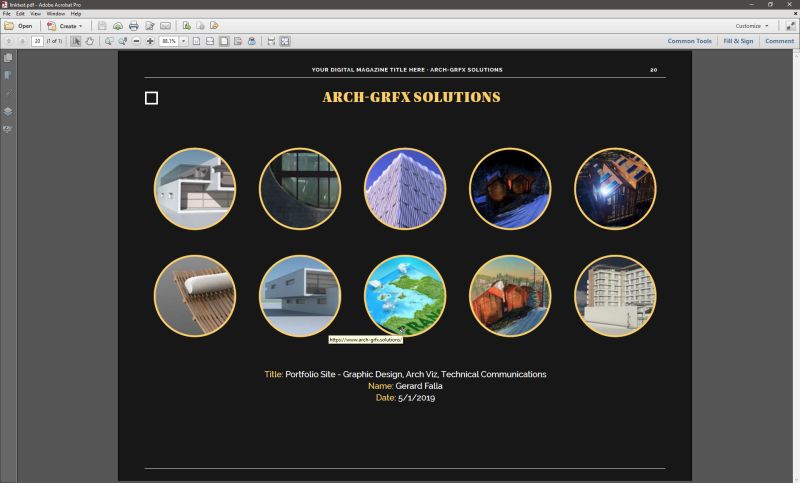Screen dimensions: 800x483
Task: Click the white apartment block thumbnail
Action: coord(615,296)
